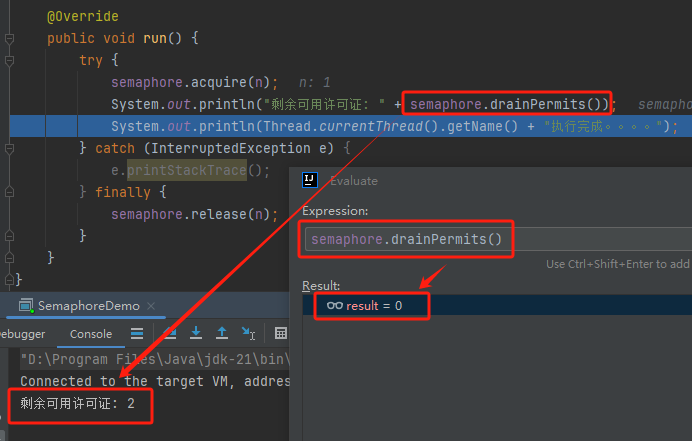Image resolution: width=692 pixels, height=441 pixels.
Task: Click fold-end marker at method closing brace
Action: [9, 257]
